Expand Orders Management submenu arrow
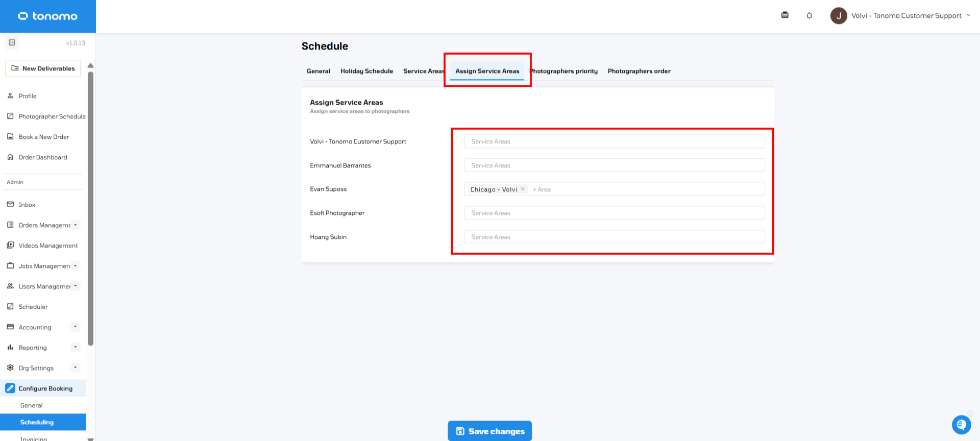This screenshot has height=441, width=980. (x=76, y=225)
